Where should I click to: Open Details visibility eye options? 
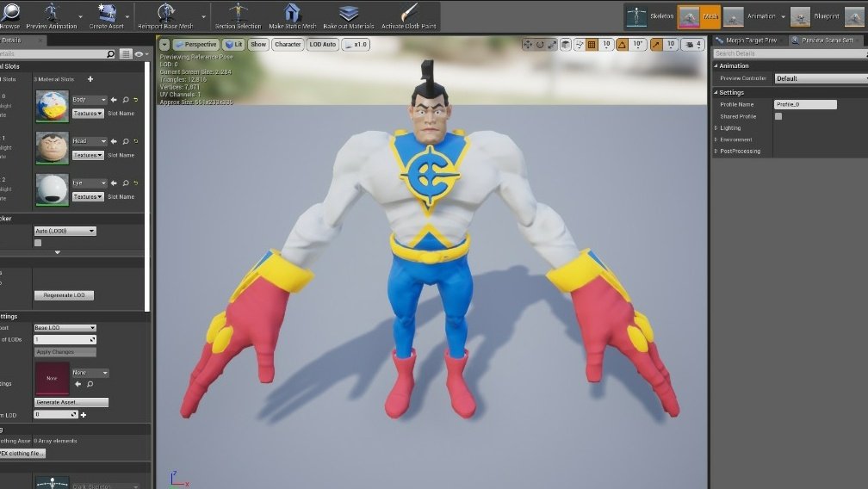pos(142,53)
